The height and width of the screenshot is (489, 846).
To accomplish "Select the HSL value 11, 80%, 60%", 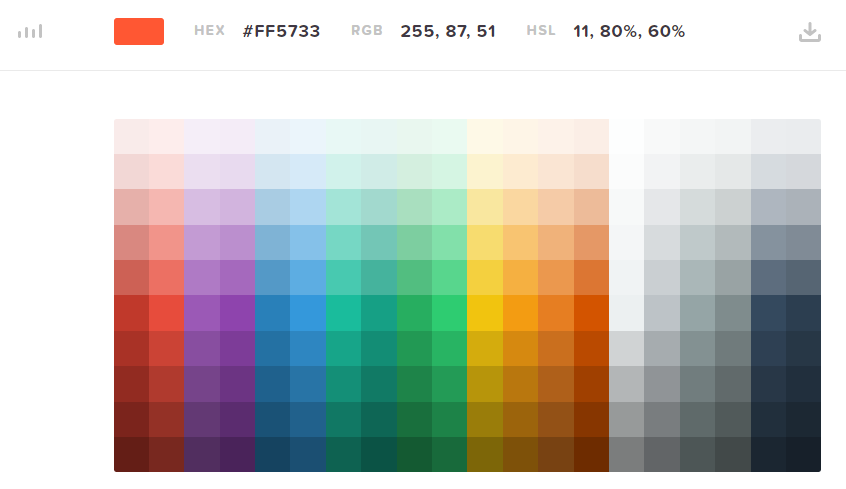I will pyautogui.click(x=629, y=31).
